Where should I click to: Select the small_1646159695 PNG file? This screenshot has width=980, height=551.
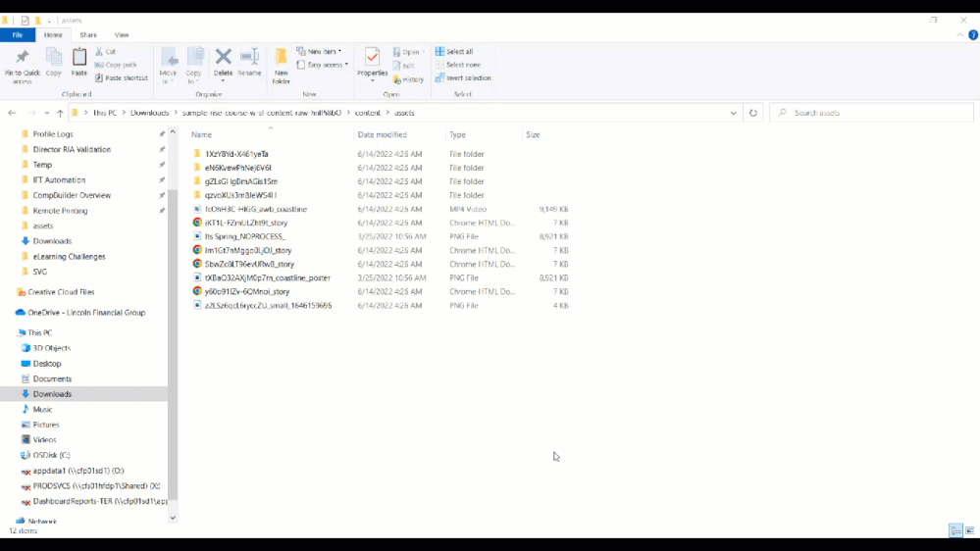point(268,306)
